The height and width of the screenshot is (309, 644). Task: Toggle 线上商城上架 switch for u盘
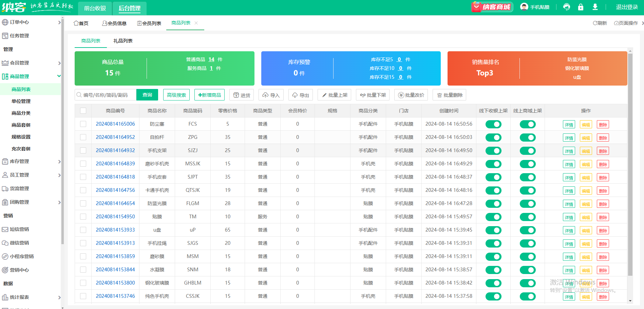point(528,230)
